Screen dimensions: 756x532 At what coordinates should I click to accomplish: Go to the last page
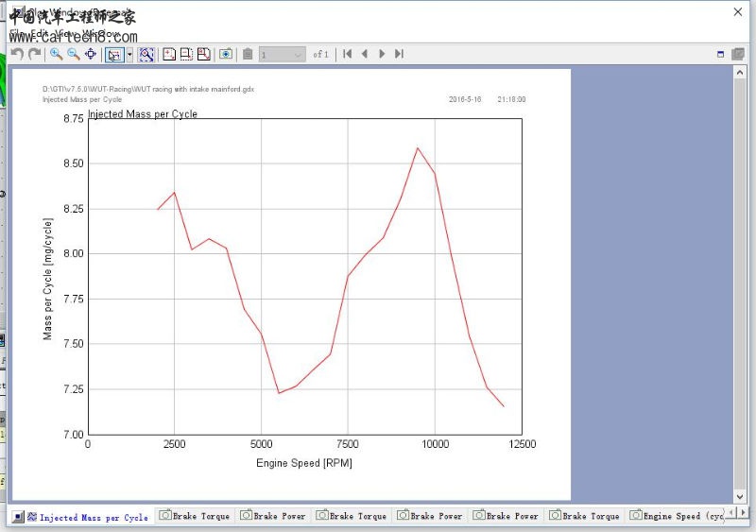pyautogui.click(x=399, y=54)
